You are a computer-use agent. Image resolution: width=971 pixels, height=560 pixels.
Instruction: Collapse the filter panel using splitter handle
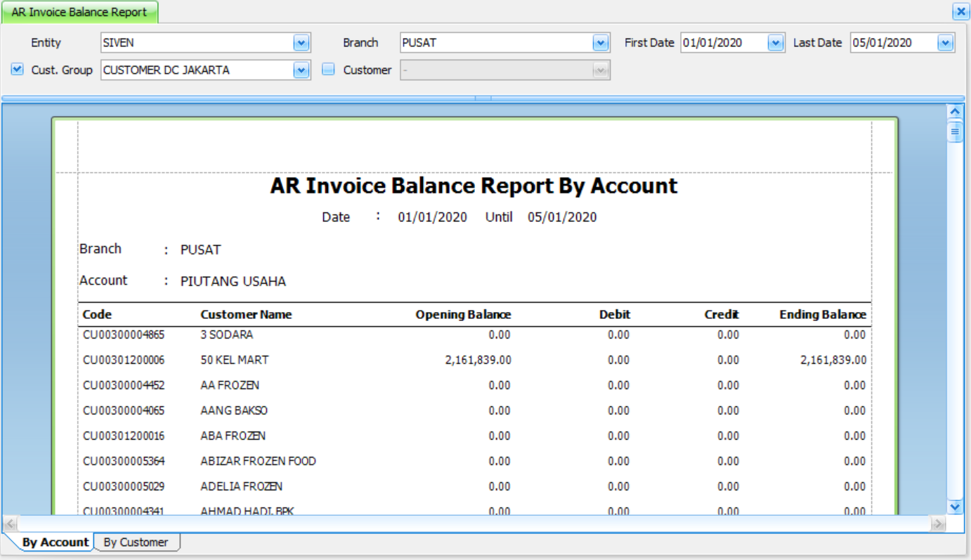[x=483, y=98]
